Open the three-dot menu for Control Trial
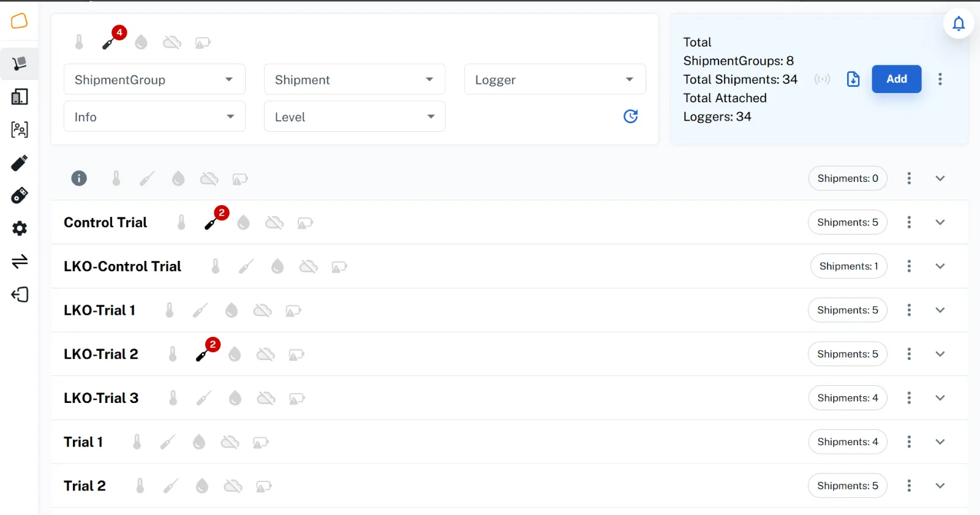Image resolution: width=980 pixels, height=515 pixels. [x=909, y=222]
